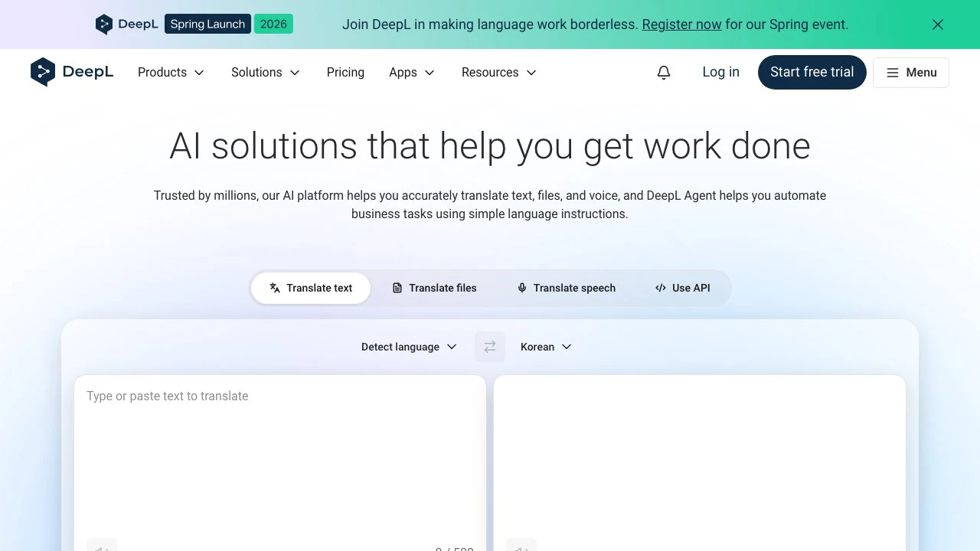The image size is (980, 551).
Task: Go to the Pricing page
Action: pyautogui.click(x=345, y=72)
